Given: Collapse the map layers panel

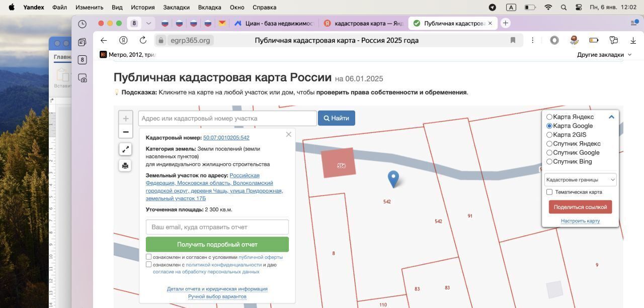Looking at the screenshot, I should point(611,117).
